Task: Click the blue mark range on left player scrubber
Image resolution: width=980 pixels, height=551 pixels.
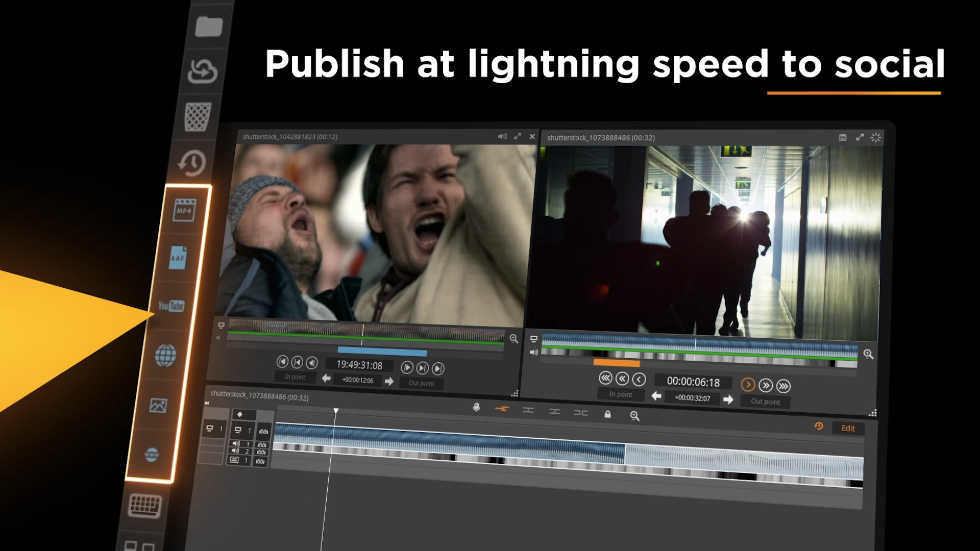Action: (x=383, y=352)
